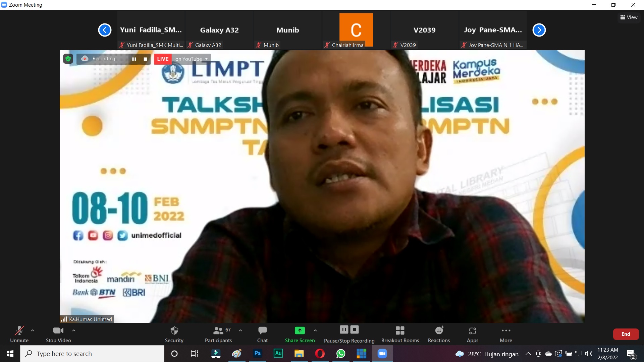Open the Security shield menu
Screen dimensions: 644x362
(x=174, y=334)
